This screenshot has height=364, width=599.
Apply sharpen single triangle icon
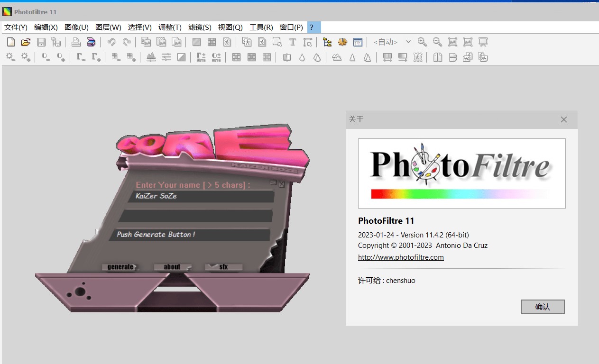352,57
